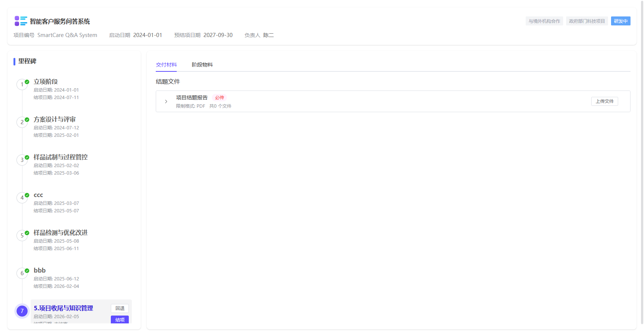The height and width of the screenshot is (332, 644).
Task: Click the 智能客户服务问答系统 project title
Action: click(x=60, y=21)
